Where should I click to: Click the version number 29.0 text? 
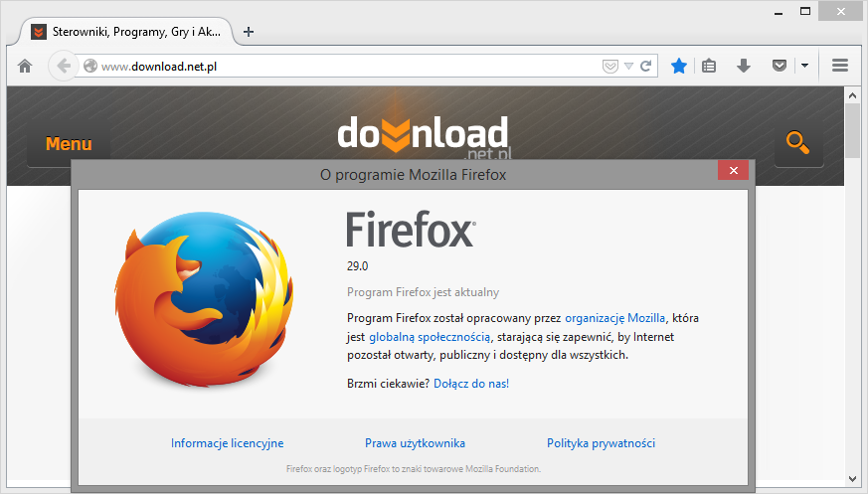click(x=358, y=266)
